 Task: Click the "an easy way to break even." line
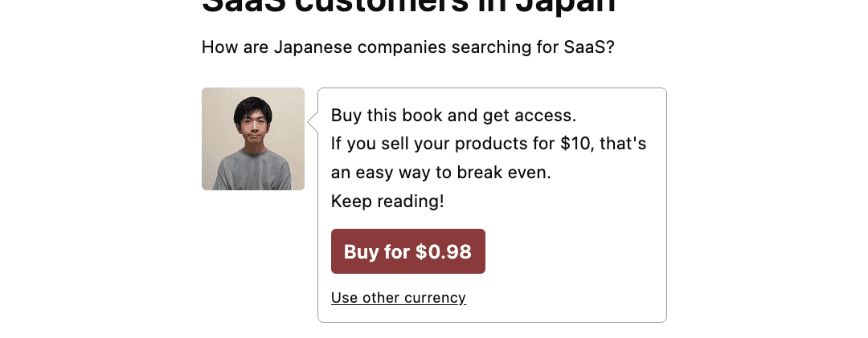point(440,173)
